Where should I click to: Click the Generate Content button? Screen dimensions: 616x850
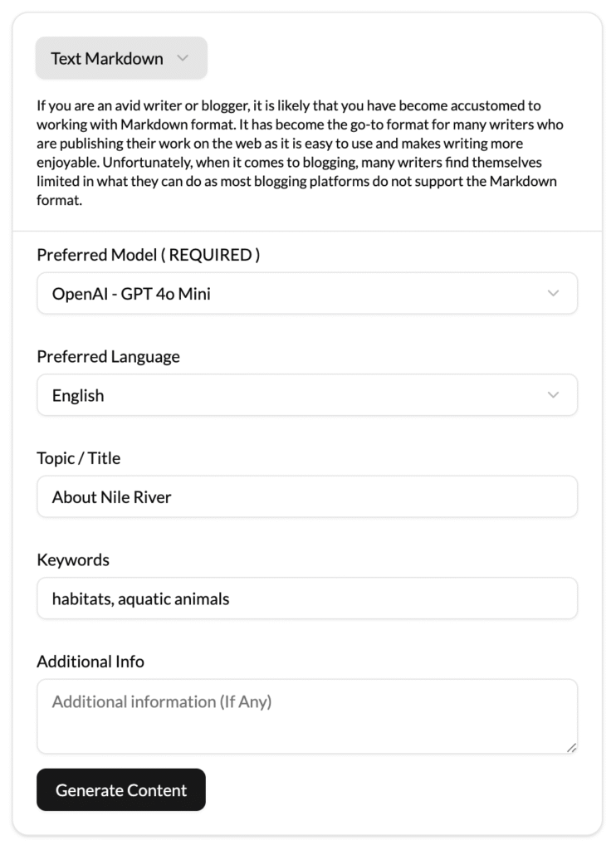[121, 790]
